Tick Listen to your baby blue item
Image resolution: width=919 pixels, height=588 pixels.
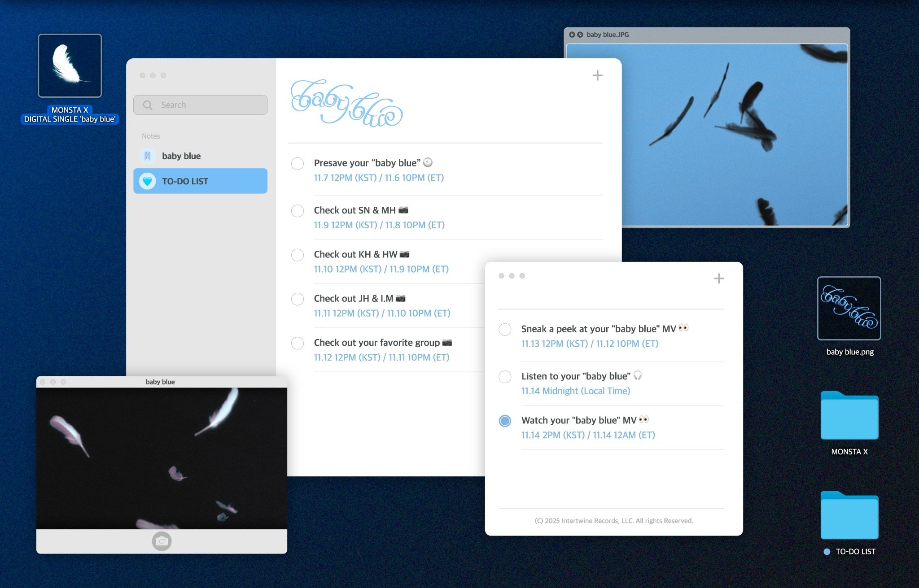[x=505, y=377]
